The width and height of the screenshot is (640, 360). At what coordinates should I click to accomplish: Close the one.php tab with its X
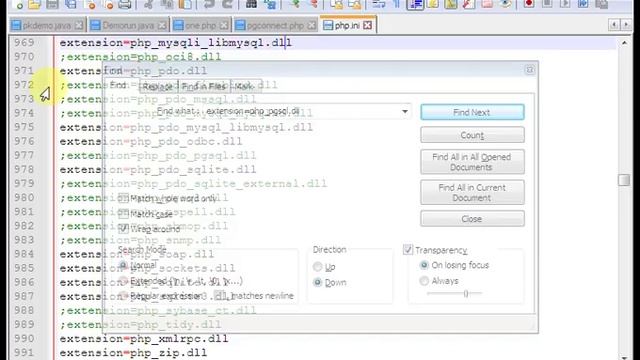(x=224, y=25)
